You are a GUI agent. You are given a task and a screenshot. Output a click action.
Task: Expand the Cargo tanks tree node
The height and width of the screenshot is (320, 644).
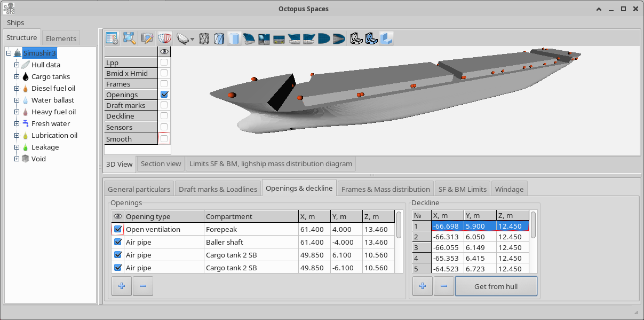(x=17, y=76)
